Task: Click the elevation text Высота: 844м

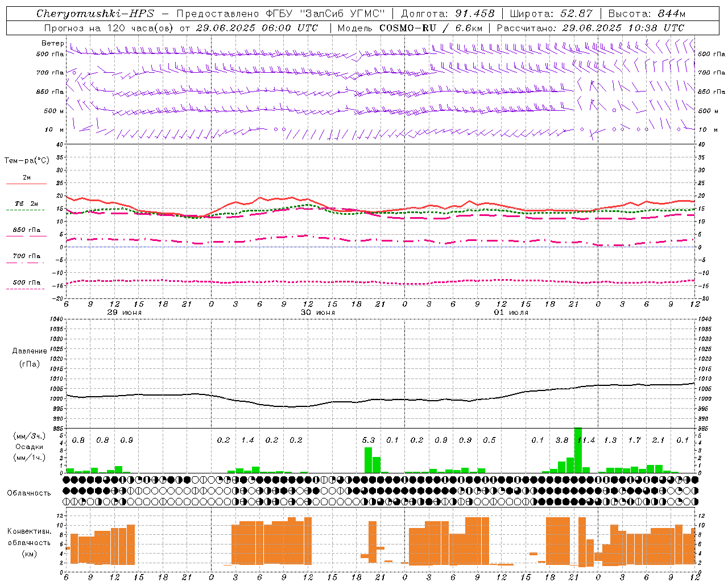Action: (647, 14)
